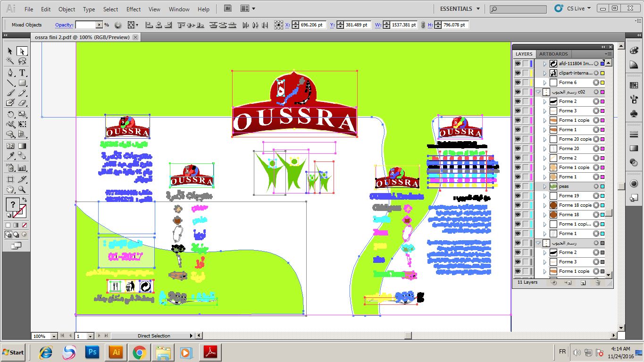The width and height of the screenshot is (644, 362).
Task: Select the Zoom tool
Action: tap(22, 190)
